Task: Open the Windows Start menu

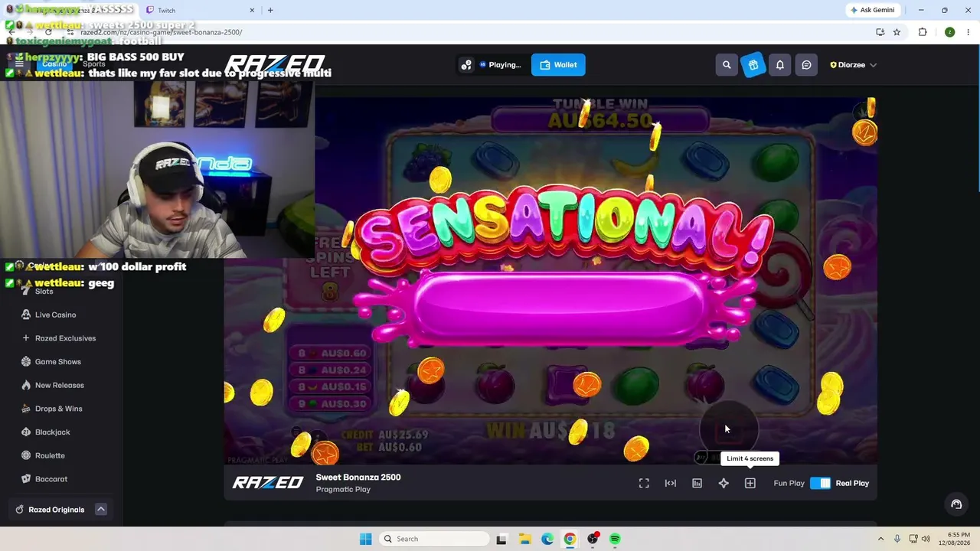Action: tap(365, 539)
